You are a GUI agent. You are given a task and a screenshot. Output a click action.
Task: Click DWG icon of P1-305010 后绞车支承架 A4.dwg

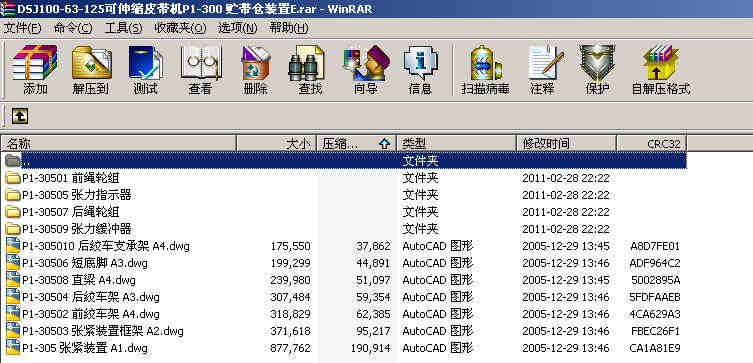tap(13, 246)
